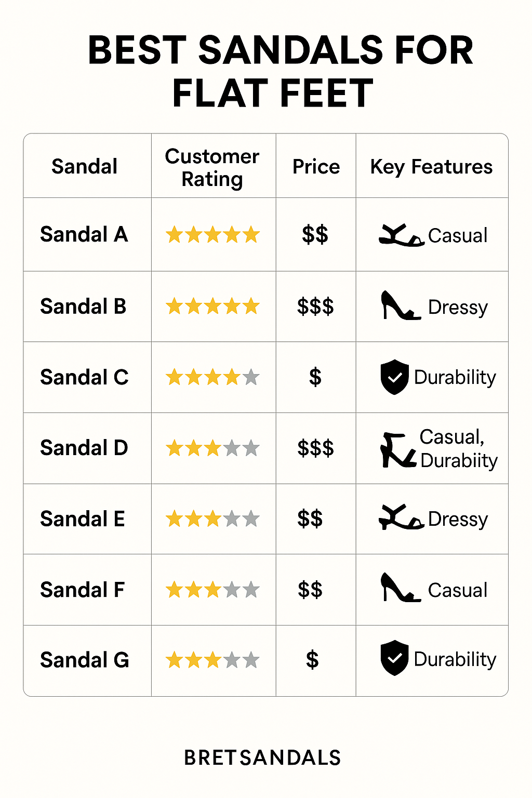532x798 pixels.
Task: Click the Sandal C four-star rating
Action: coord(212,377)
